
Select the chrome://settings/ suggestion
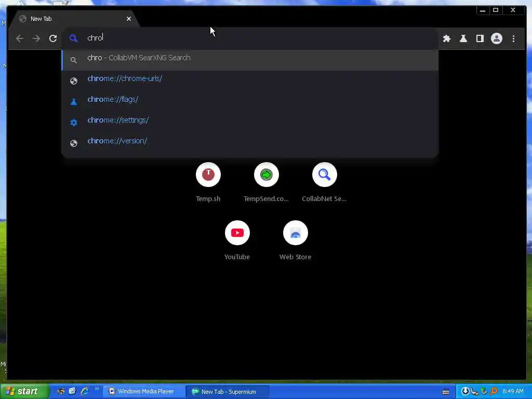tap(250, 122)
